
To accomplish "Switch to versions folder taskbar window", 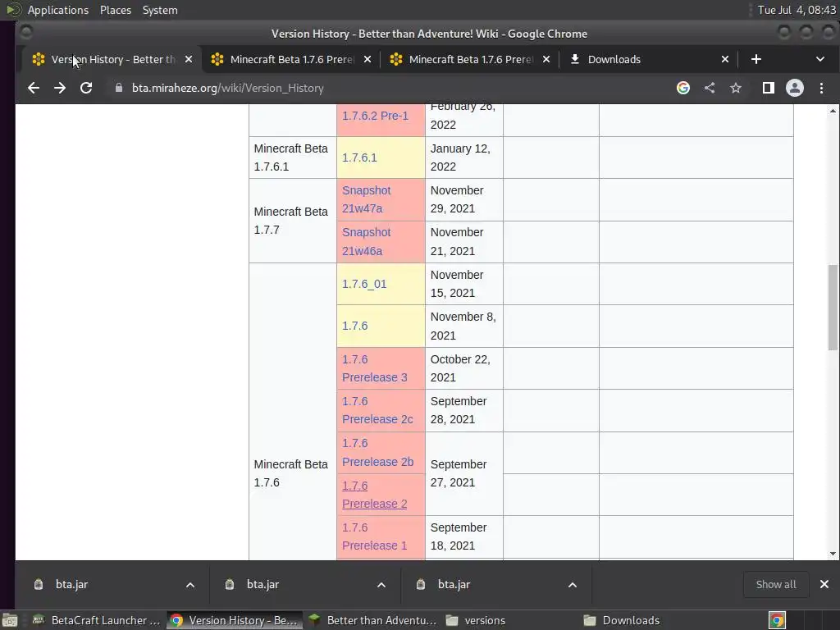I will (510, 620).
